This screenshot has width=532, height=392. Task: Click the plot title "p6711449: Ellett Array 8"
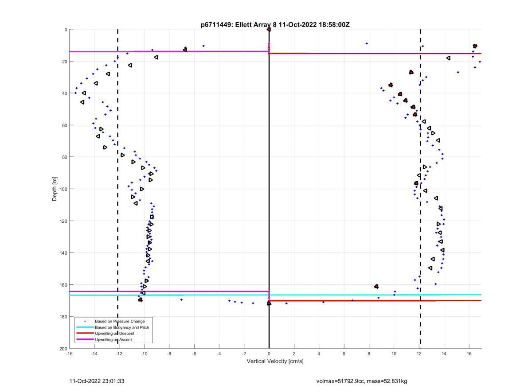[x=239, y=25]
